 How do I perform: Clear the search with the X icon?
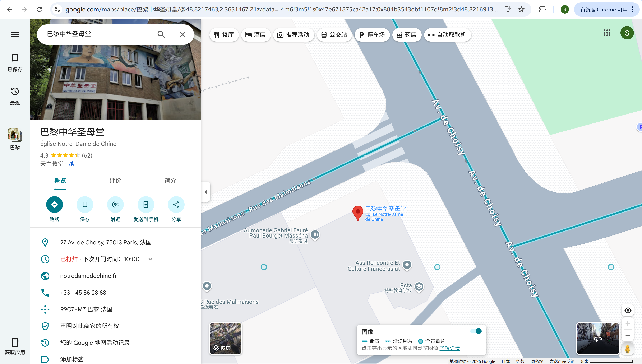pos(183,34)
